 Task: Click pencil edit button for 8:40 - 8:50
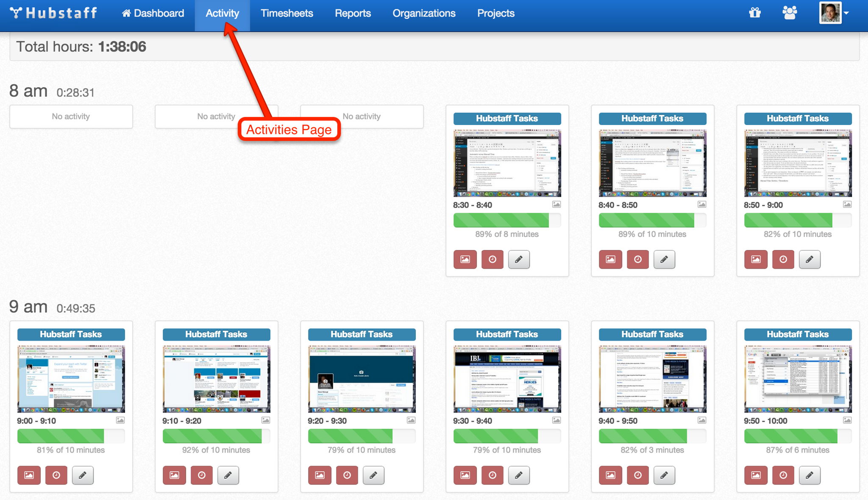[x=664, y=259]
